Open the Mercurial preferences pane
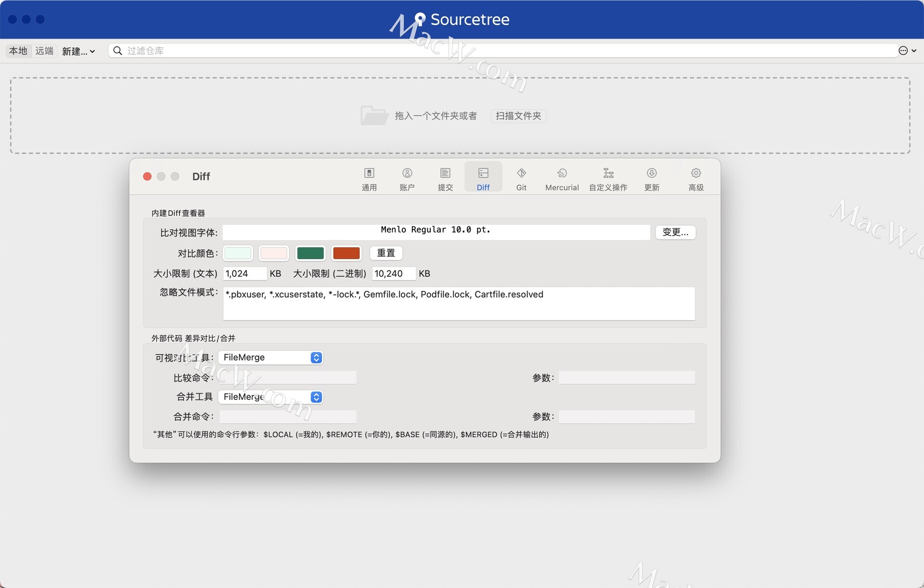Image resolution: width=924 pixels, height=588 pixels. click(x=562, y=179)
